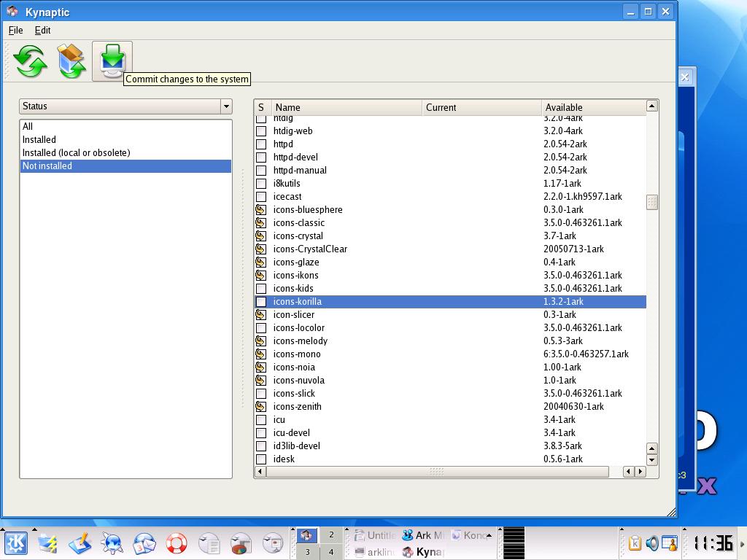Click the vertical scrollbar down arrow at bottom
747x560 pixels.
tap(652, 460)
